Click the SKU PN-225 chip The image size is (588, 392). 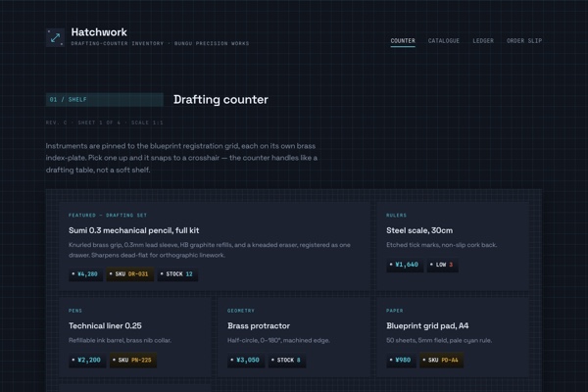pyautogui.click(x=133, y=360)
